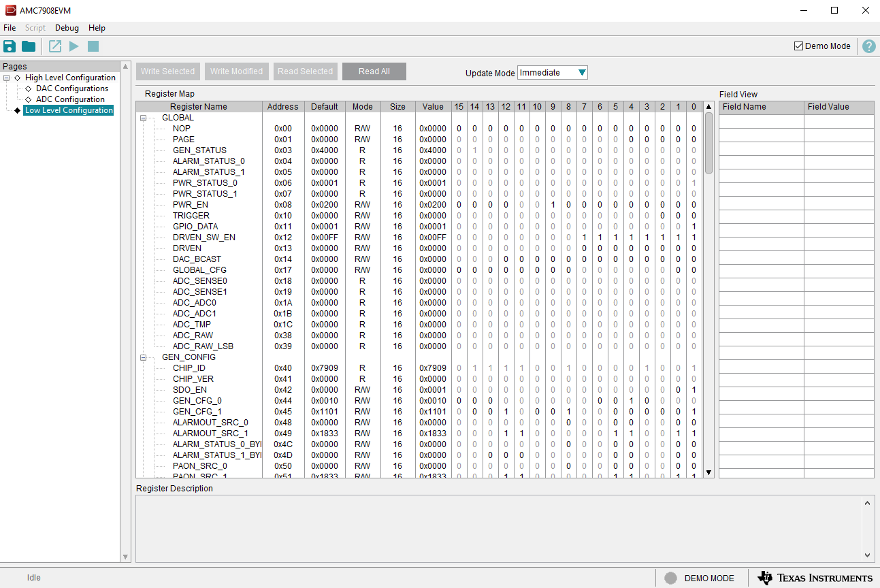880x588 pixels.
Task: Click the Texas Instruments logo
Action: (x=815, y=578)
